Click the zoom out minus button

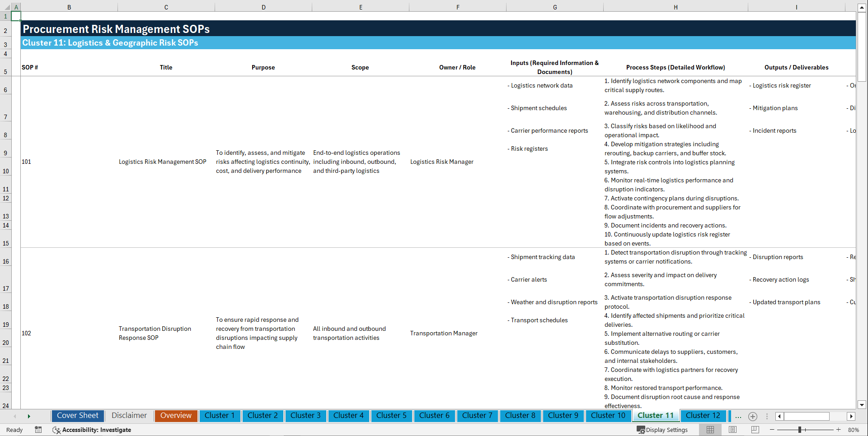[772, 430]
